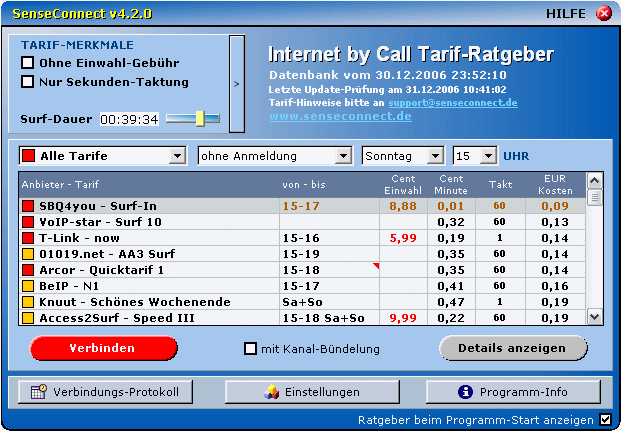Click the red square beside Arcor - Quicktarif 1
Viewport: 621px width, 431px height.
click(28, 270)
